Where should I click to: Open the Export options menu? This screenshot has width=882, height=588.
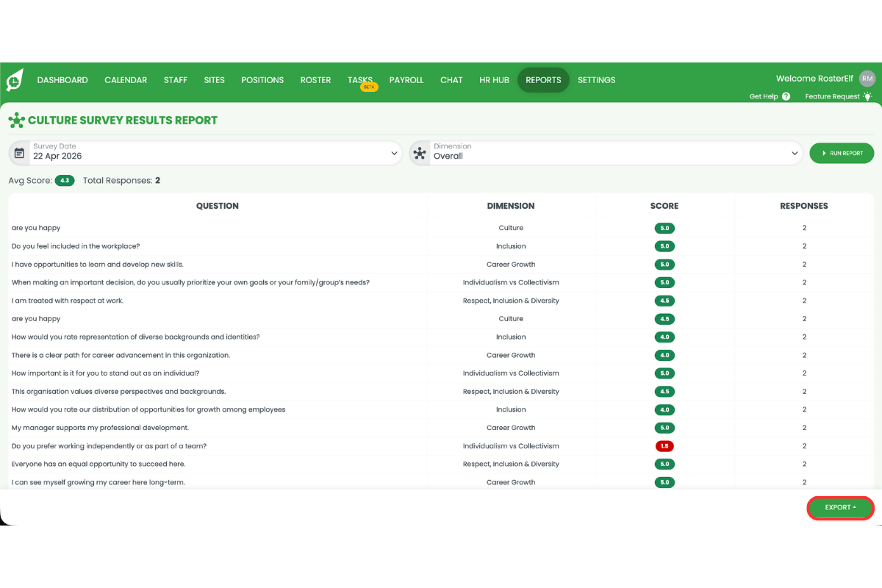[840, 508]
